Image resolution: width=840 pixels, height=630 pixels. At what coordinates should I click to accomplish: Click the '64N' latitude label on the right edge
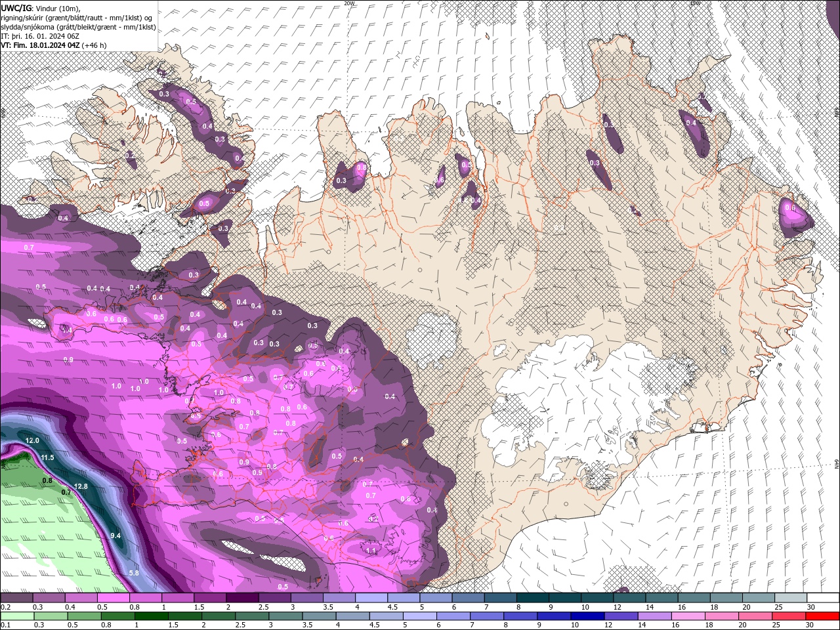837,463
